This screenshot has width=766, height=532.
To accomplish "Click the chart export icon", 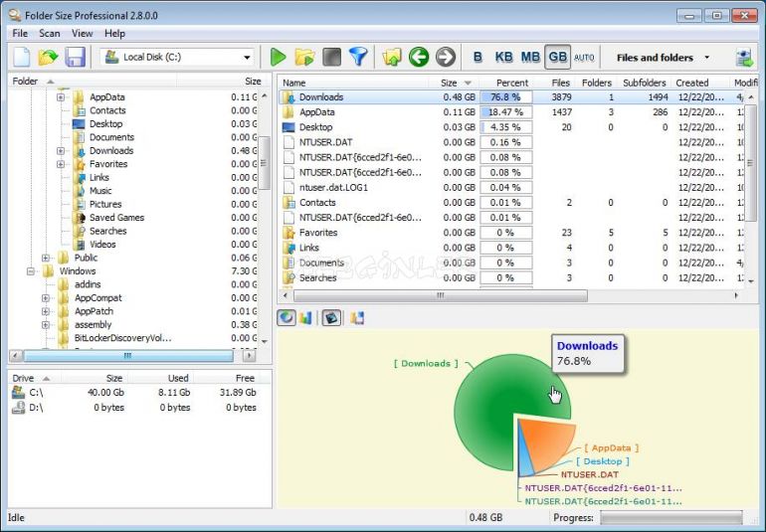I will (x=357, y=318).
